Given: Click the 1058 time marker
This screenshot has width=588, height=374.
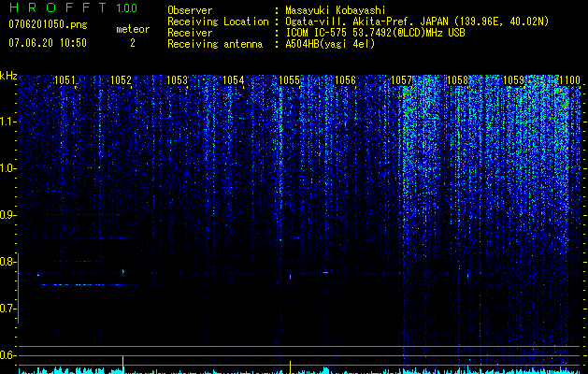Looking at the screenshot, I should tap(458, 80).
